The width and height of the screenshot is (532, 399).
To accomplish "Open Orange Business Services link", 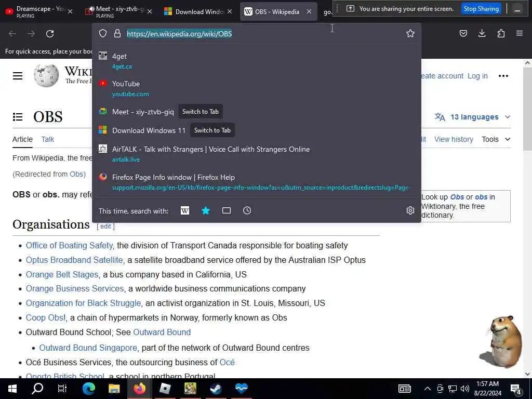I will point(75,288).
